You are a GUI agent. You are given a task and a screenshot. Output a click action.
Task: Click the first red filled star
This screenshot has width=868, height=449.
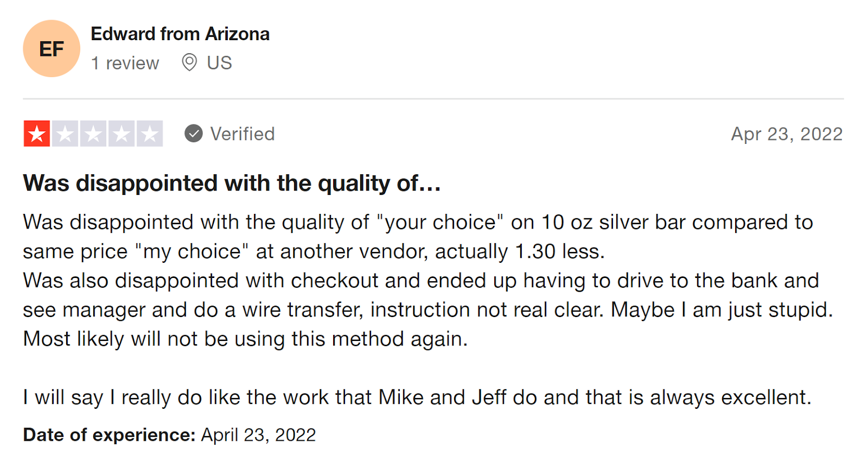click(37, 134)
